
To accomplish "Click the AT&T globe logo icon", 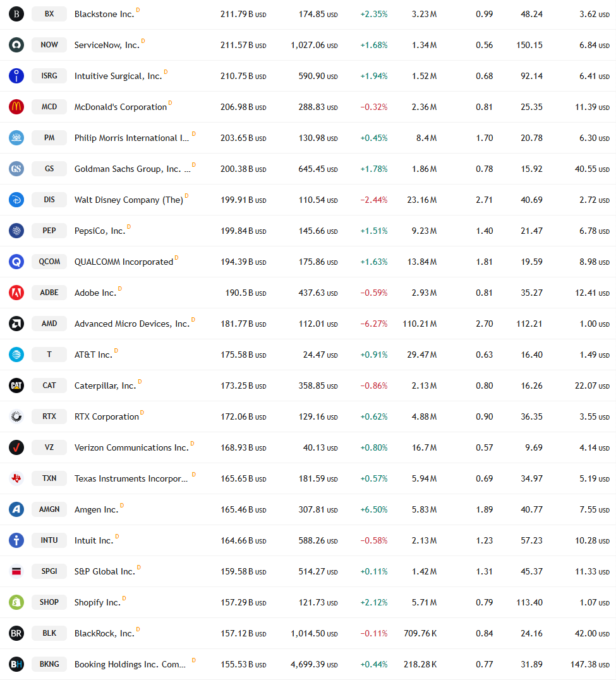I will pyautogui.click(x=16, y=355).
